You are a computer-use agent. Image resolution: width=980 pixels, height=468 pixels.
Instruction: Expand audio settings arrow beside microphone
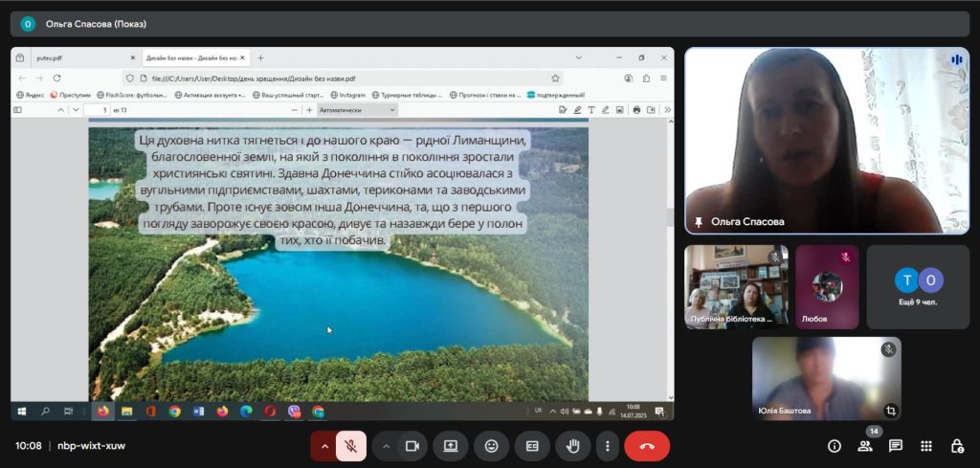coord(324,446)
